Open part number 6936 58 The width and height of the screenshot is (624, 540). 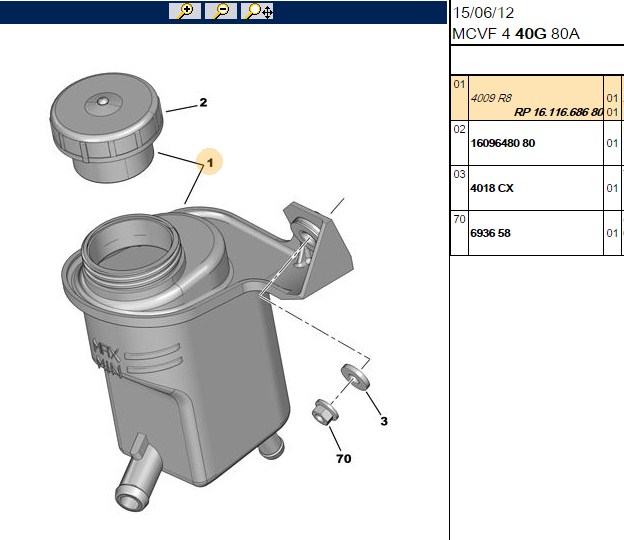pos(490,233)
